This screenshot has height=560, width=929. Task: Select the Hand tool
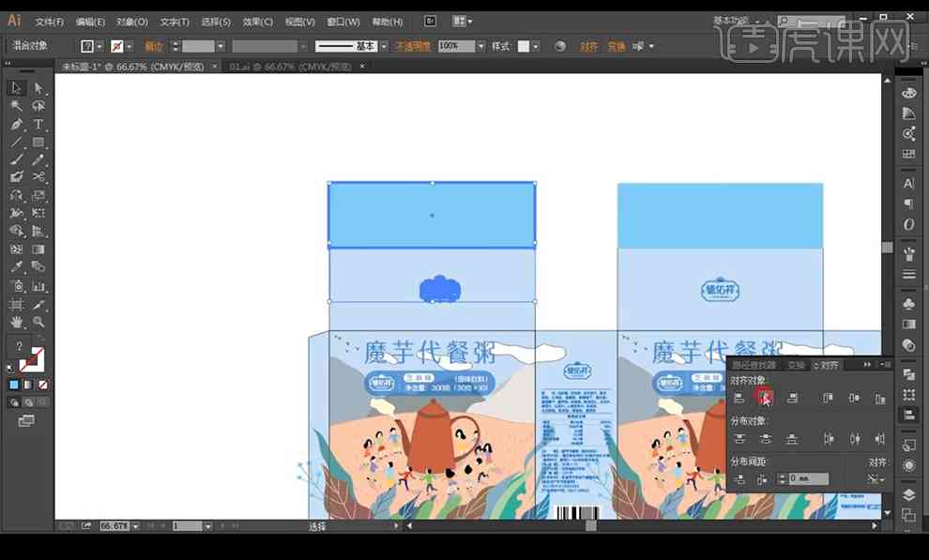pos(16,322)
